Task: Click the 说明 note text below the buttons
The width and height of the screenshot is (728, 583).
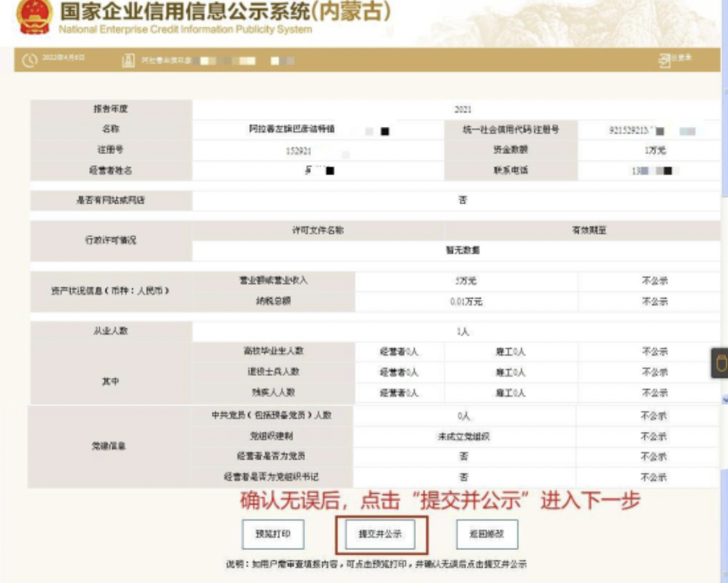Action: point(376,565)
